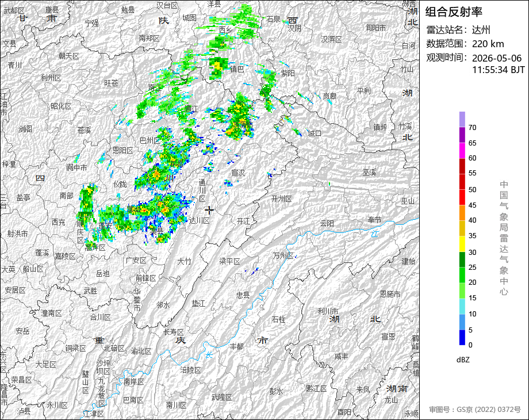Click the cyan 10–15 dBZ legend swatch
Viewport: 529px width, 420px height.
(x=462, y=306)
